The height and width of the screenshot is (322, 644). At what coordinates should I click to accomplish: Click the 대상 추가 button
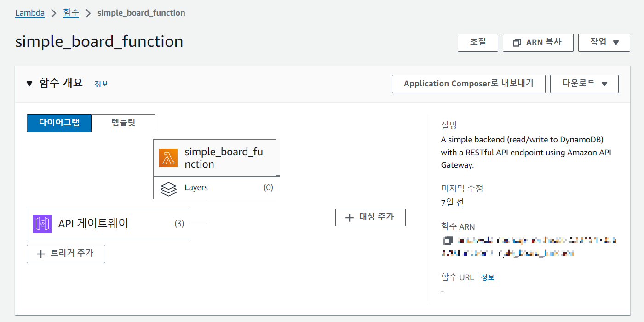click(x=370, y=217)
